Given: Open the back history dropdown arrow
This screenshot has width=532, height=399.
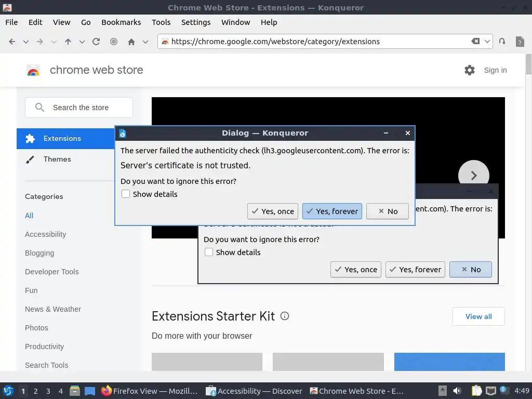Looking at the screenshot, I should point(26,42).
